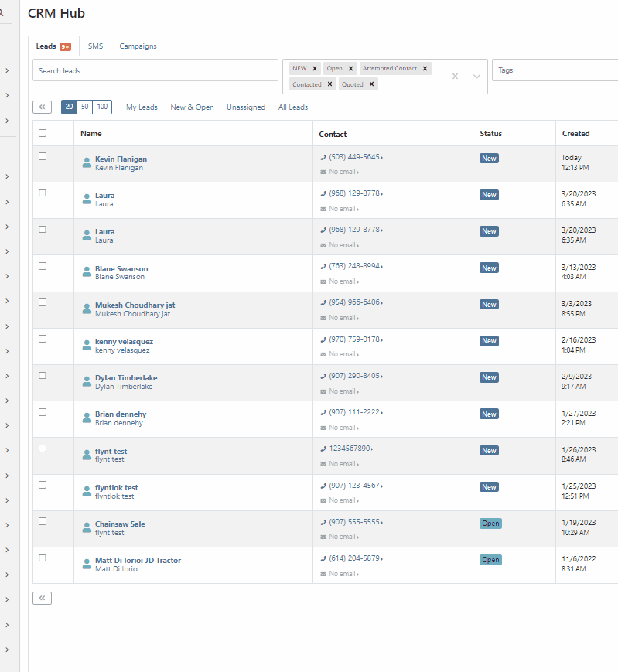Remove the NEW status filter chip
The height and width of the screenshot is (672, 618).
tap(315, 69)
